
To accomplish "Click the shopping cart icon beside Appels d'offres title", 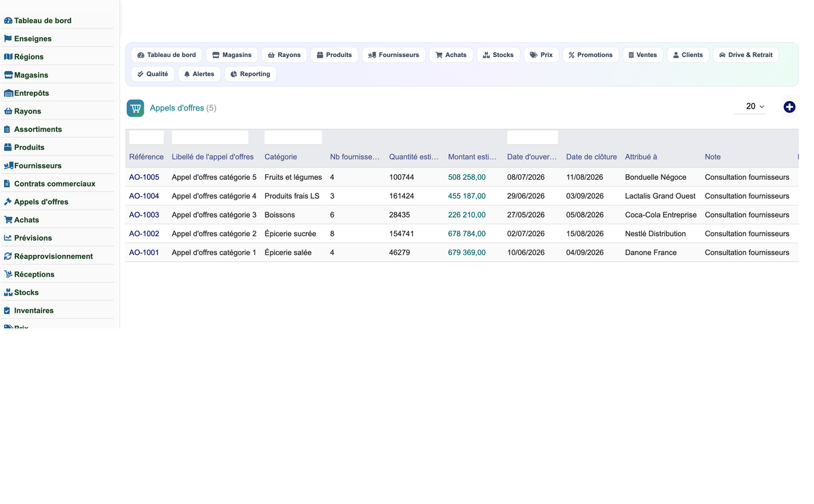I will 136,108.
